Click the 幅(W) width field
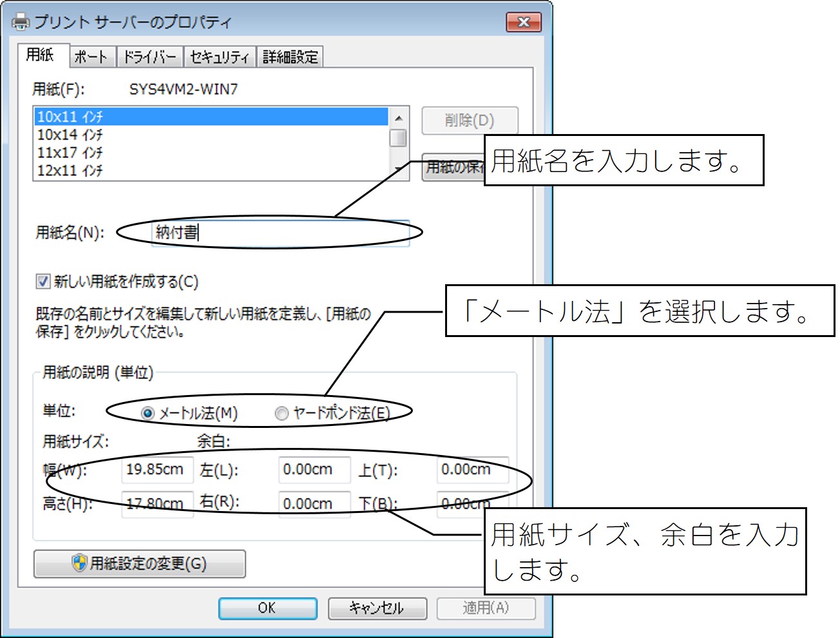840x638 pixels. [x=157, y=470]
